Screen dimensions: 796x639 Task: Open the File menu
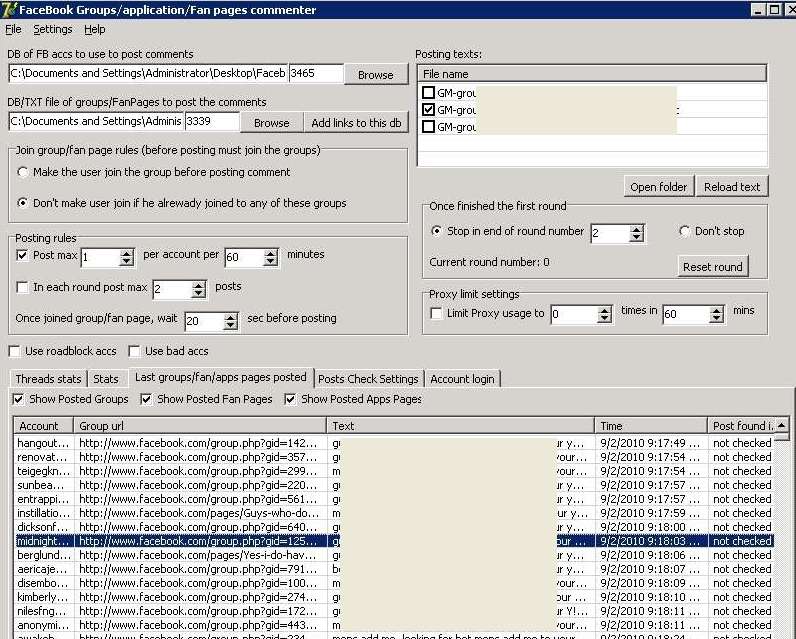click(x=13, y=29)
